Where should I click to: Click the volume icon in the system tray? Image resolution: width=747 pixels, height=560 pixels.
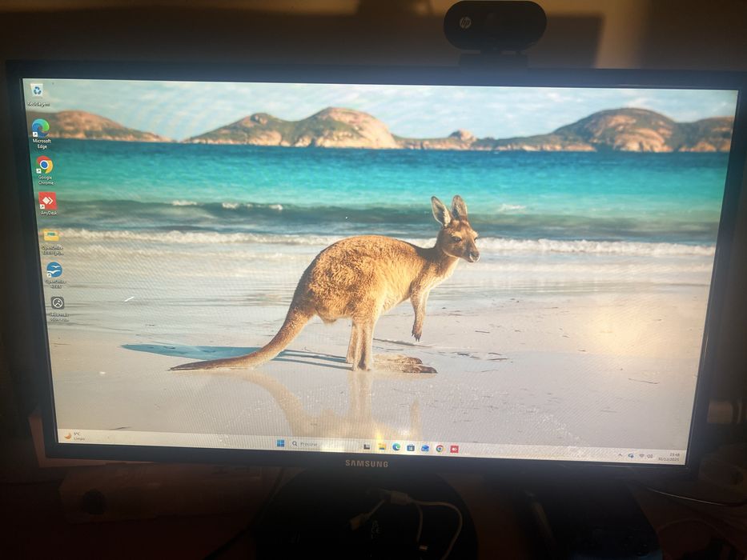click(x=650, y=456)
